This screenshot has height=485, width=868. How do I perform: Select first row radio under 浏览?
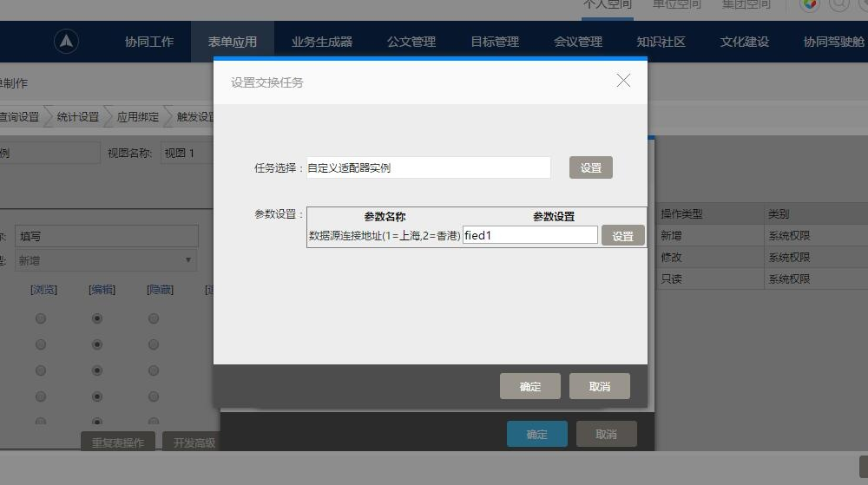pyautogui.click(x=41, y=318)
